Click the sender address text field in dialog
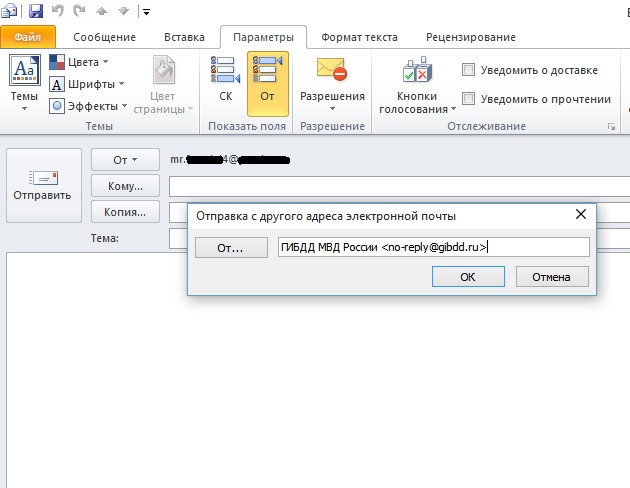 (x=433, y=247)
